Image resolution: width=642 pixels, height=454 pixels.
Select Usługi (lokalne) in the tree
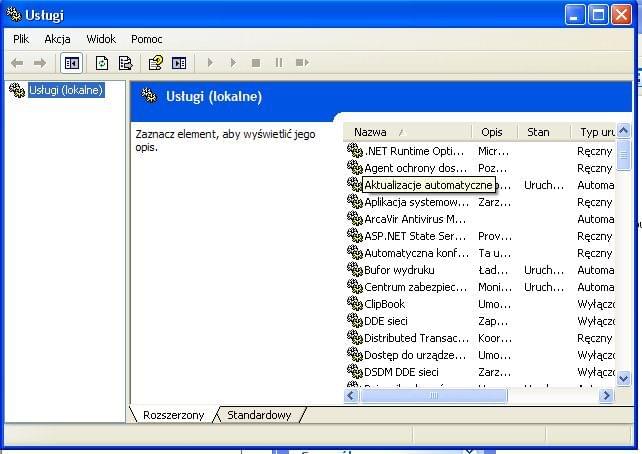click(66, 91)
